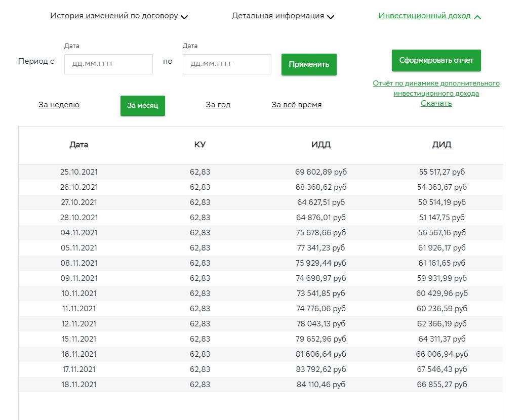Click ДИД value 62 366,19 руб
Image resolution: width=523 pixels, height=420 pixels.
click(x=442, y=324)
